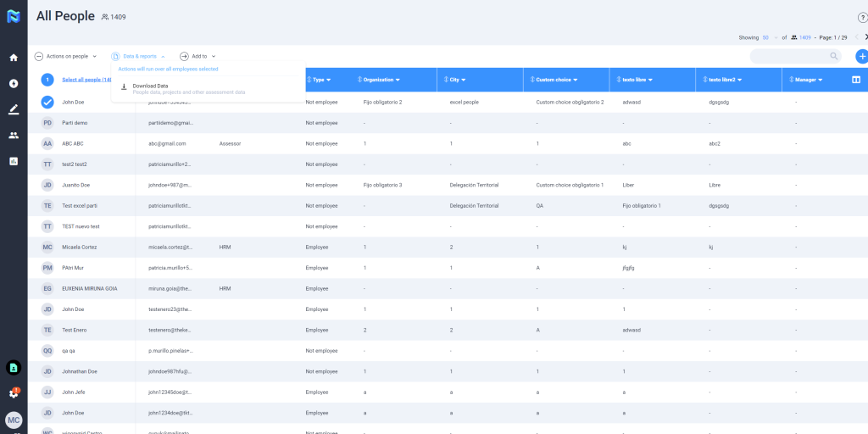
Task: Expand the Actions on people dropdown
Action: pos(65,56)
